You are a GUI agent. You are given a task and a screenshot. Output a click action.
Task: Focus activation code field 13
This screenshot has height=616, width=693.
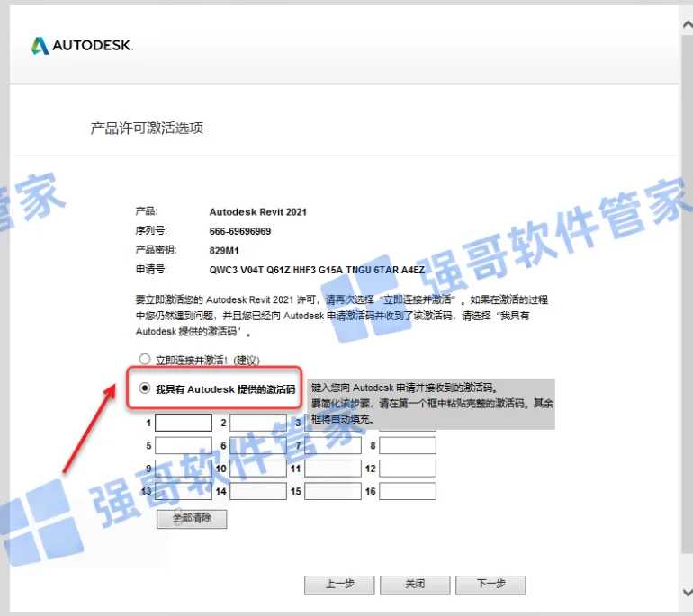[184, 492]
